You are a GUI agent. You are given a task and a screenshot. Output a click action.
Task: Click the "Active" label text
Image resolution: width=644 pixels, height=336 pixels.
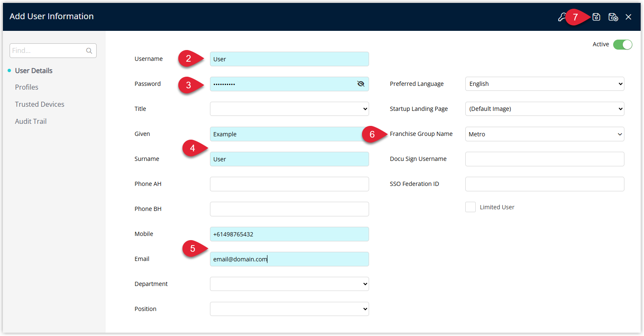[x=601, y=44]
